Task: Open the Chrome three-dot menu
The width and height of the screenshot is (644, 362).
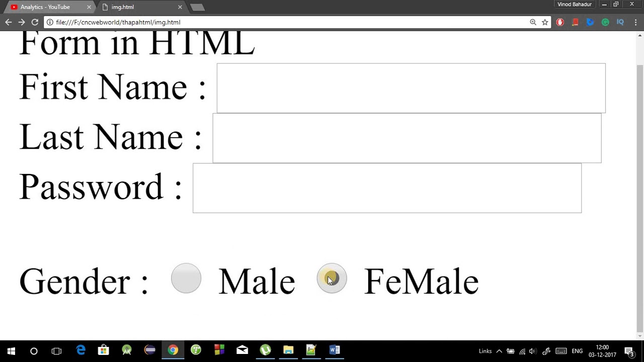Action: 635,22
